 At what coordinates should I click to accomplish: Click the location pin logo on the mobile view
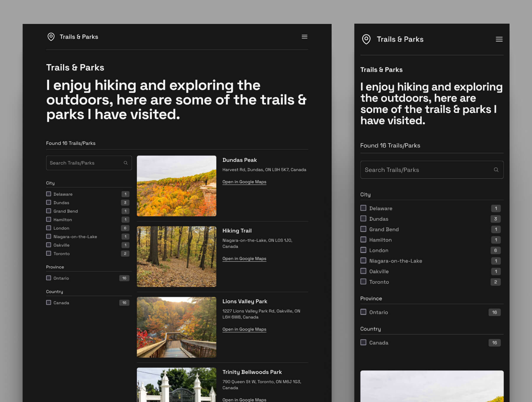pyautogui.click(x=366, y=39)
